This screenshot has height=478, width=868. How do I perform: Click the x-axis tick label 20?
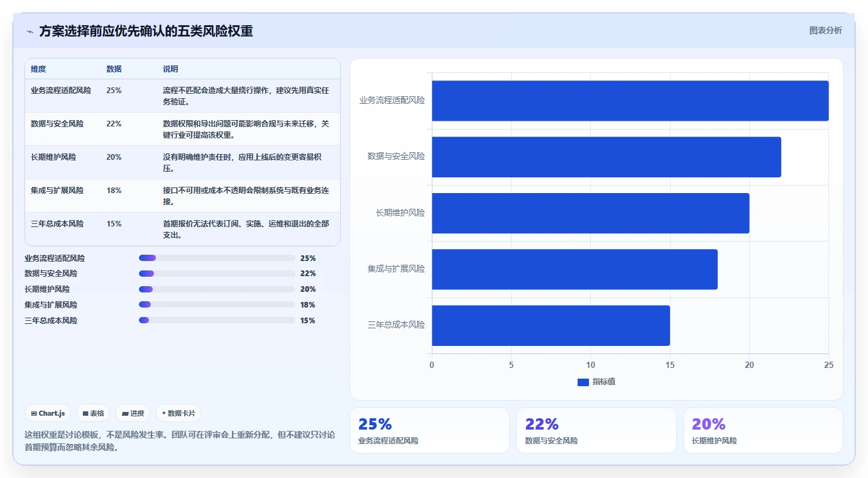coord(749,365)
